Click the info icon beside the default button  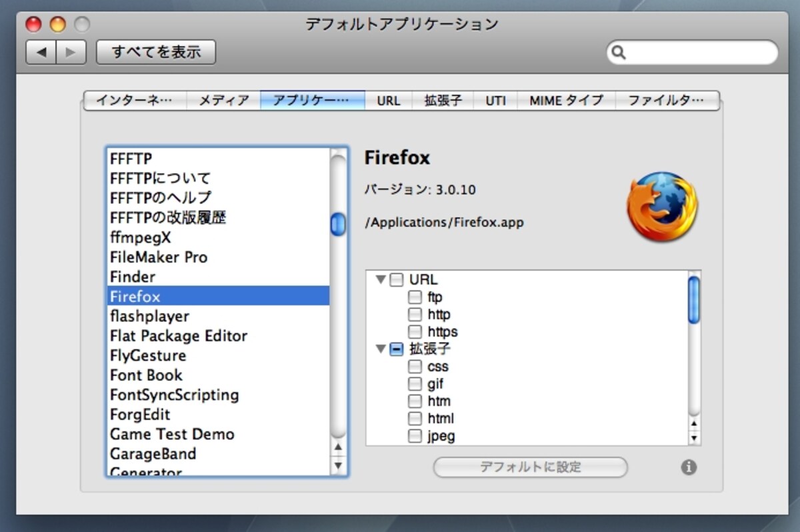pyautogui.click(x=689, y=467)
